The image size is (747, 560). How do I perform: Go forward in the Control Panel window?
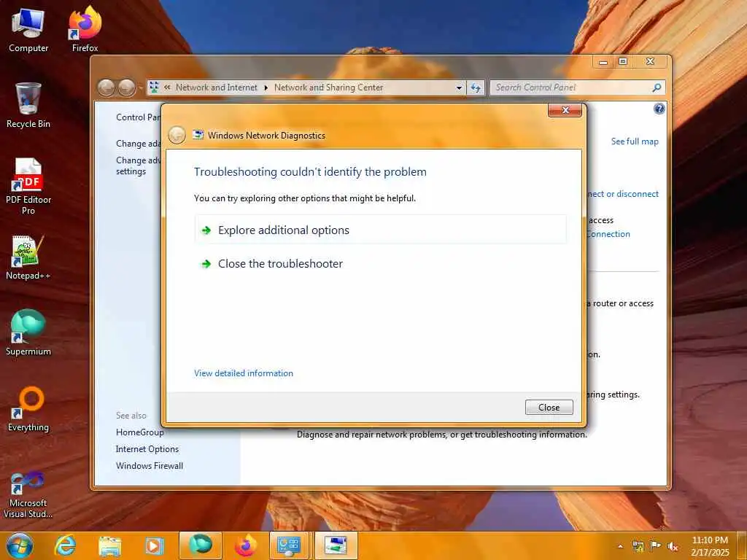126,87
